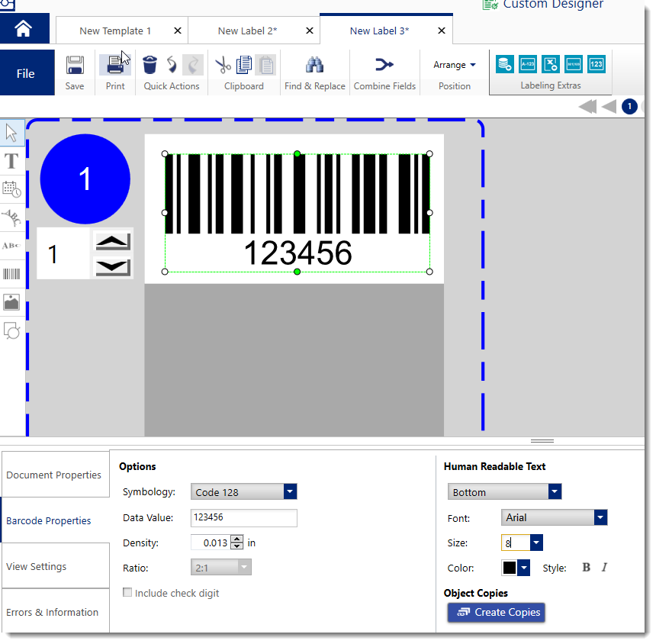Image resolution: width=656 pixels, height=644 pixels.
Task: Open the 123 numbering icon in Labeling Extras
Action: coord(596,64)
